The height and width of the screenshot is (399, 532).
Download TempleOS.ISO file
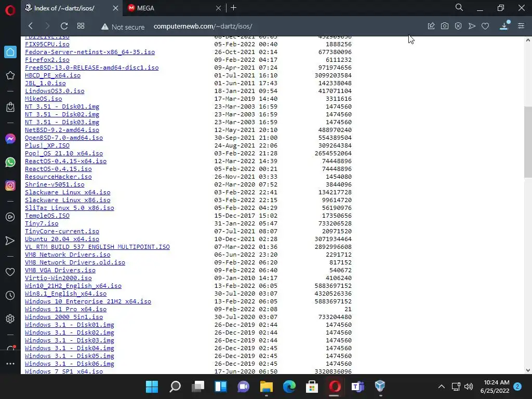[47, 216]
